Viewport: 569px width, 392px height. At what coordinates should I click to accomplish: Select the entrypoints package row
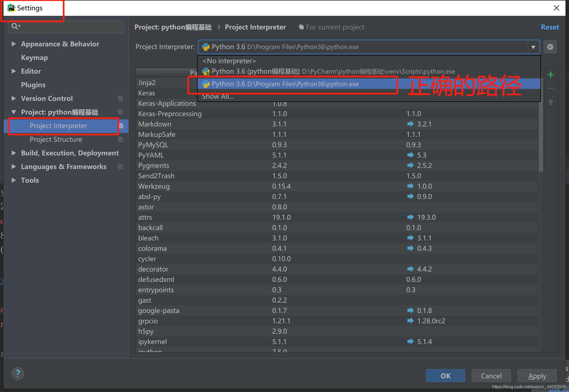coord(337,290)
